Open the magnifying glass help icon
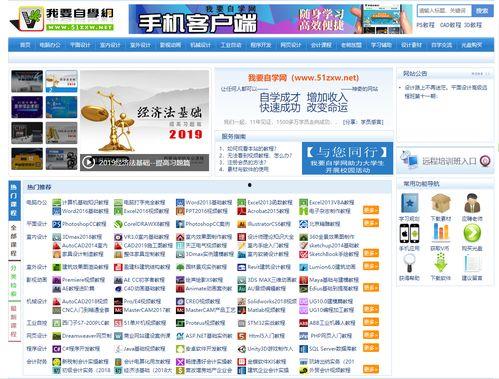499x379 pixels. point(409,263)
